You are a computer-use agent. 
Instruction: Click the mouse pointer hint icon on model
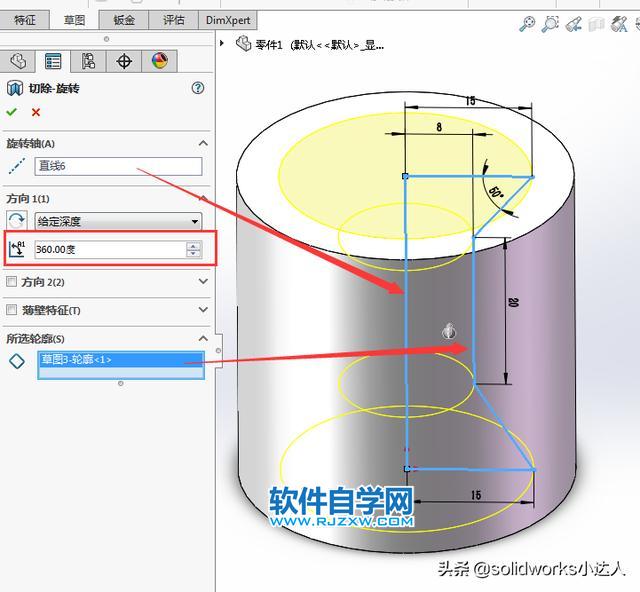pos(449,330)
